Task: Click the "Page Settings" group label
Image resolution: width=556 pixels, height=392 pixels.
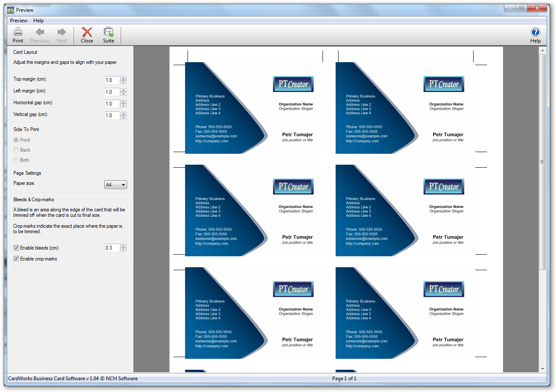Action: click(27, 173)
